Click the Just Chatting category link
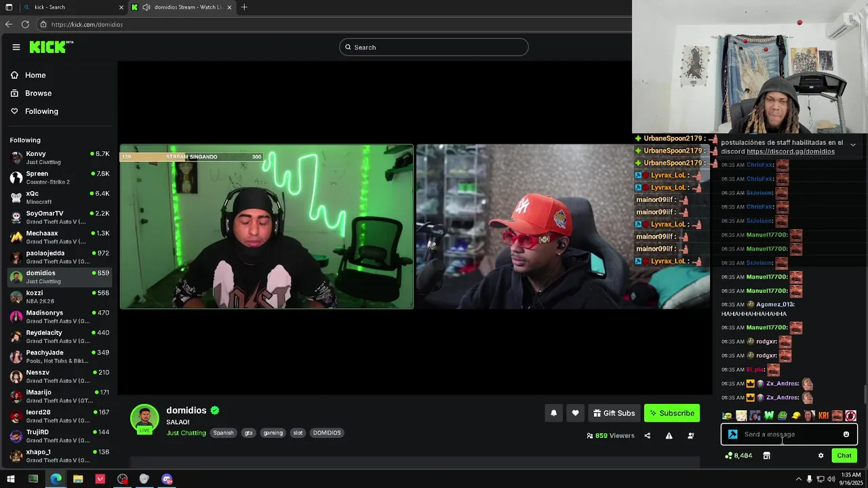 click(x=186, y=432)
